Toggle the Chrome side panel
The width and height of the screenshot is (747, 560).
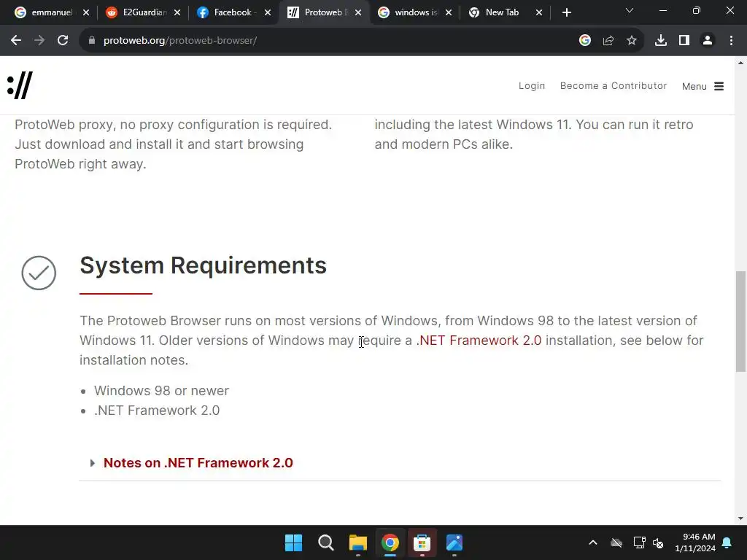point(684,41)
